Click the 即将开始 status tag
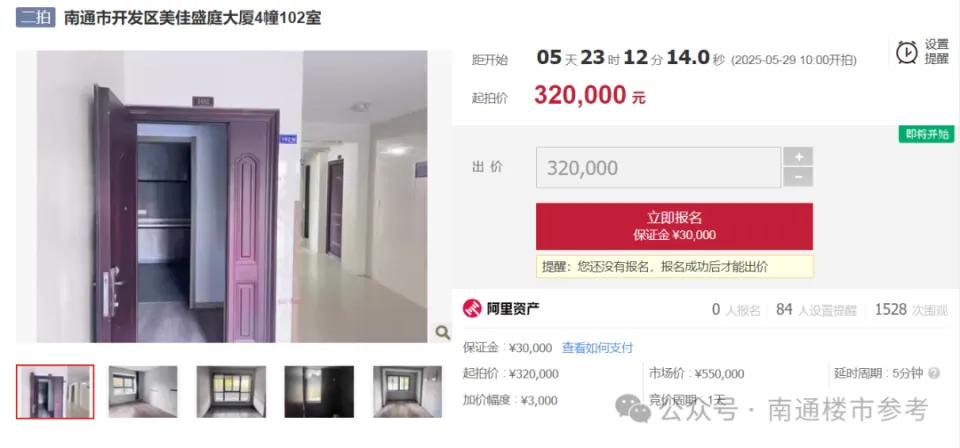960x448 pixels. (x=926, y=134)
